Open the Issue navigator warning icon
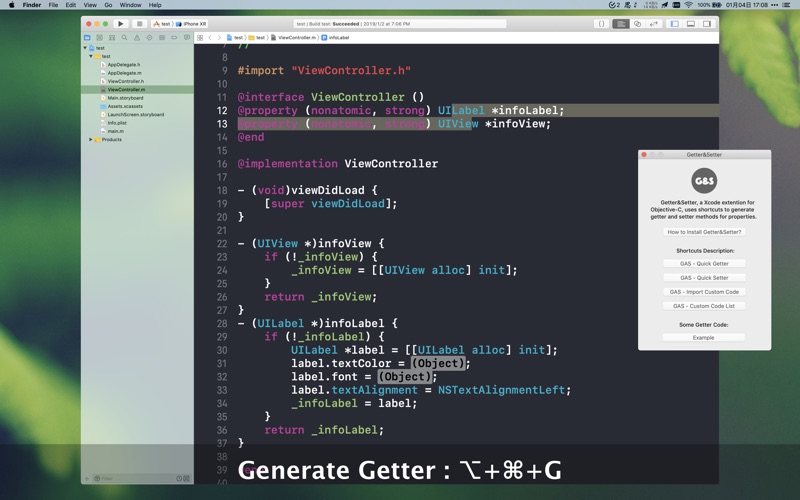 [x=137, y=37]
